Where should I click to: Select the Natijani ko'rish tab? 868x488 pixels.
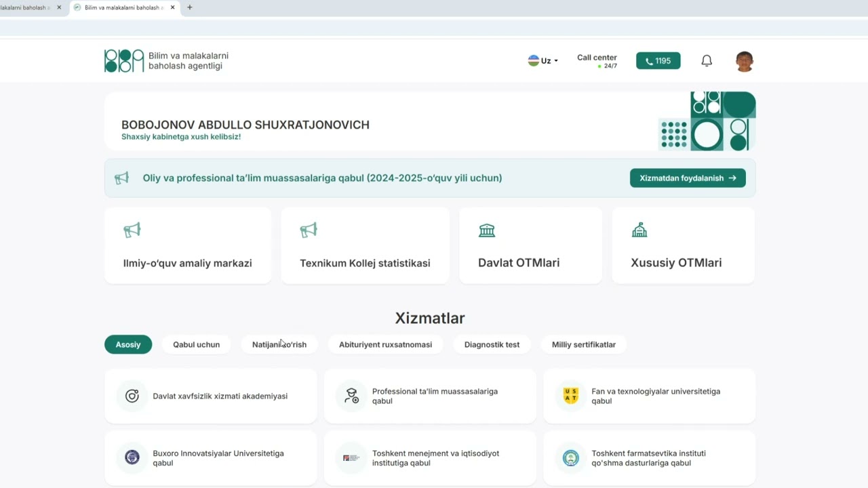279,344
